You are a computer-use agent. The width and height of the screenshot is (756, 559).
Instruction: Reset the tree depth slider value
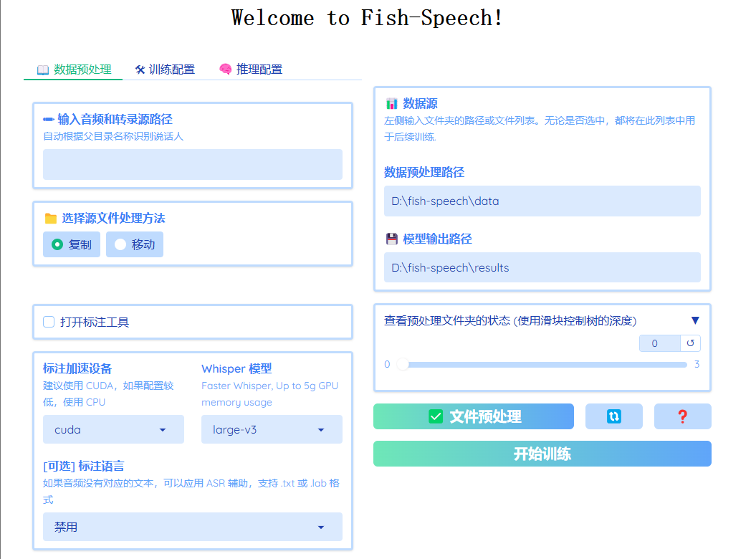click(x=690, y=343)
